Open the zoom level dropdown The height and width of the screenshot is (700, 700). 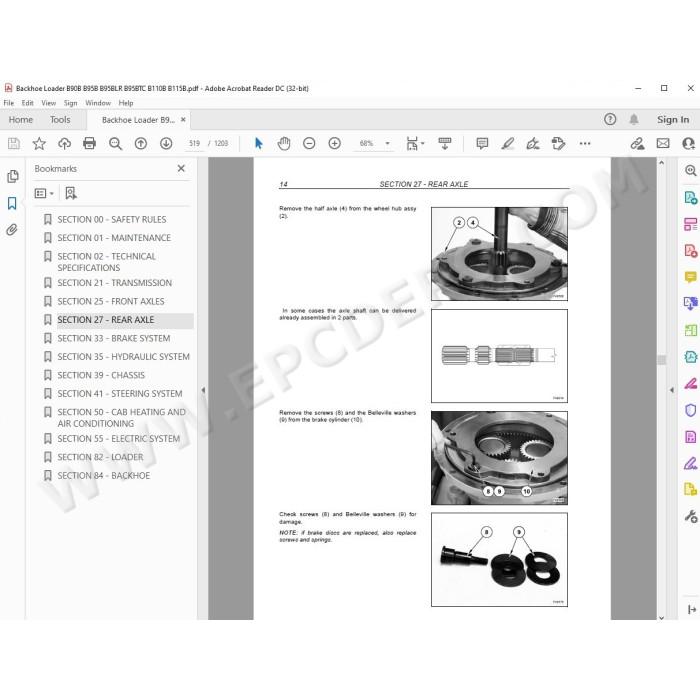[388, 143]
